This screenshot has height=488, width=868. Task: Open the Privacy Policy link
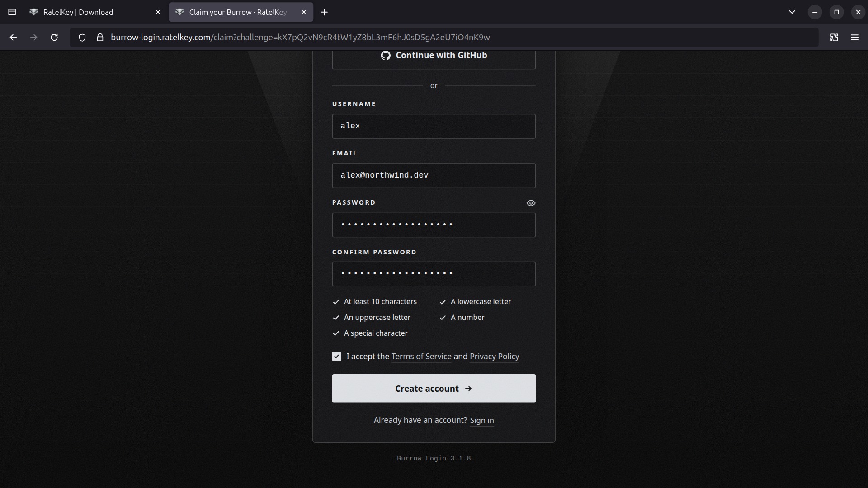click(x=494, y=357)
